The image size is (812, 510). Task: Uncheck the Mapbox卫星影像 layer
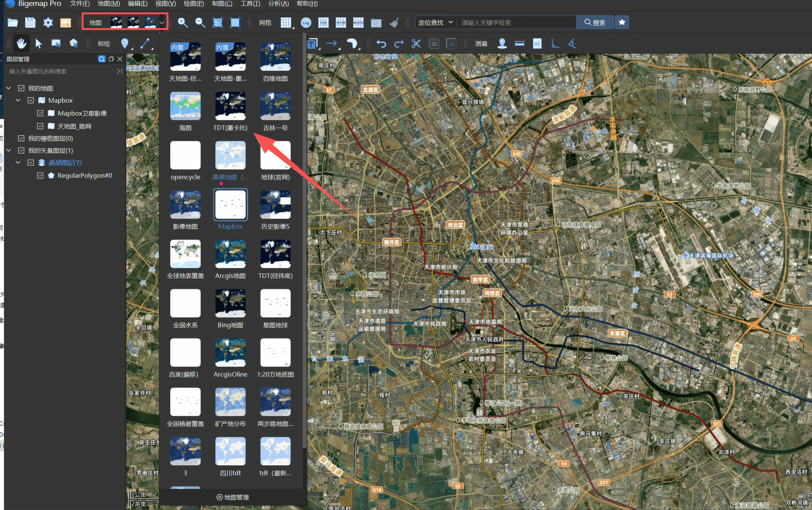point(40,113)
